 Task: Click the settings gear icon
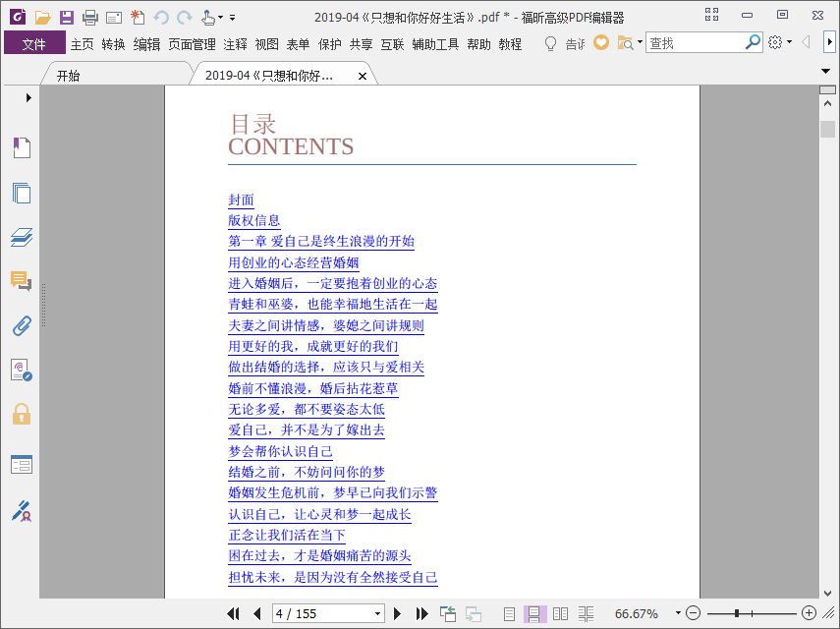pyautogui.click(x=775, y=42)
